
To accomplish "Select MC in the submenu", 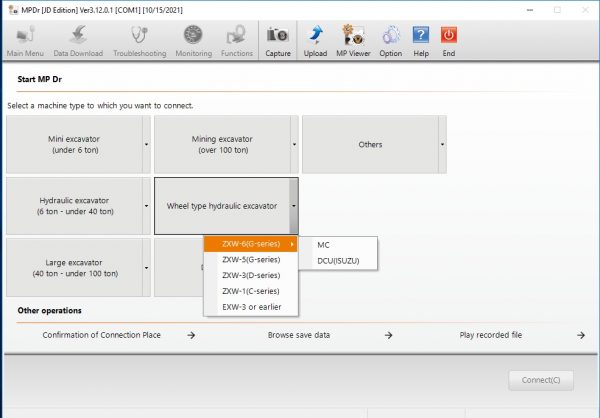I will (x=338, y=245).
